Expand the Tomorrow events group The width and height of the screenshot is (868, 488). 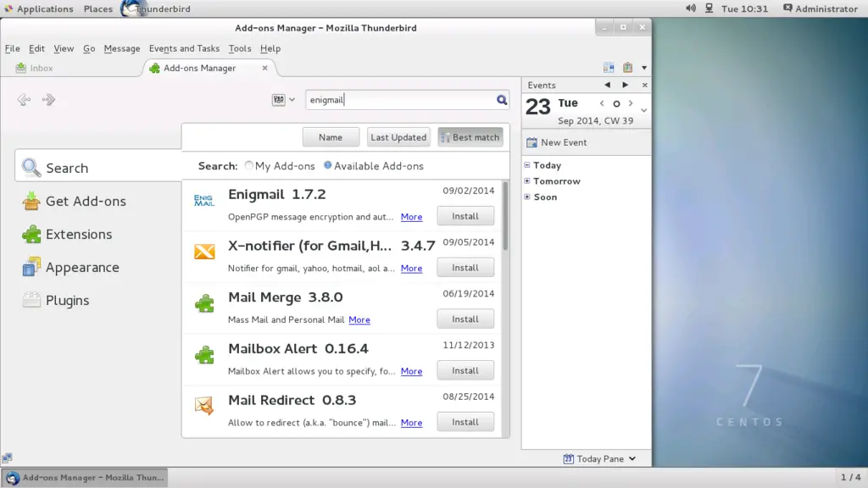tap(527, 181)
